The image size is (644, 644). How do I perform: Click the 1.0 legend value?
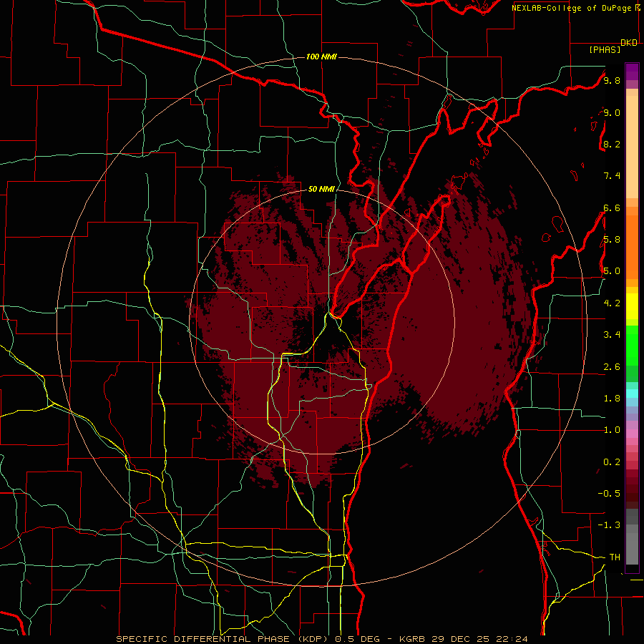(x=612, y=430)
